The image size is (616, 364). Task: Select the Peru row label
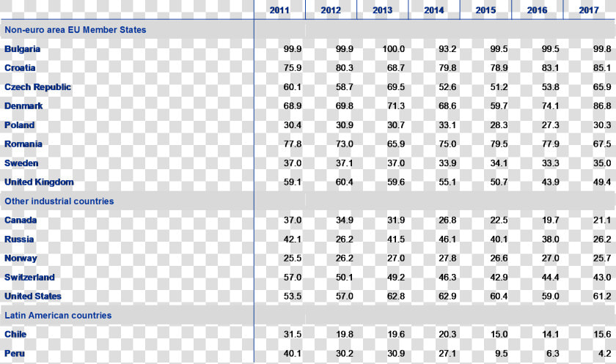[x=15, y=354]
